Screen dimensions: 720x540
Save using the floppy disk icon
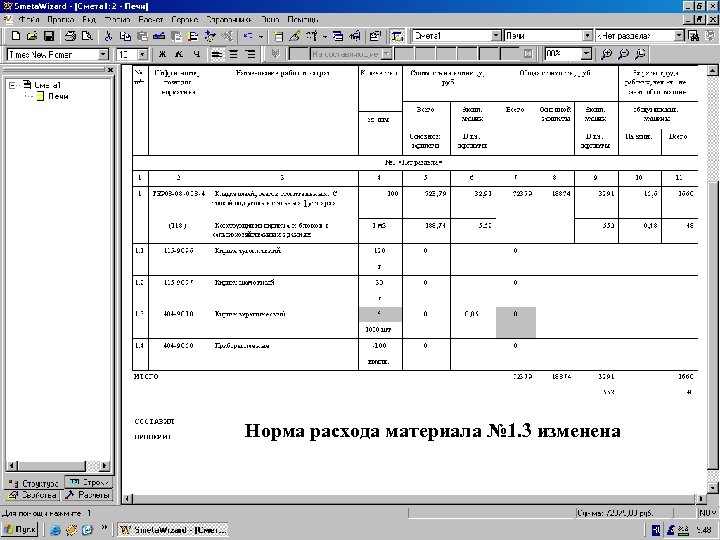pos(49,36)
